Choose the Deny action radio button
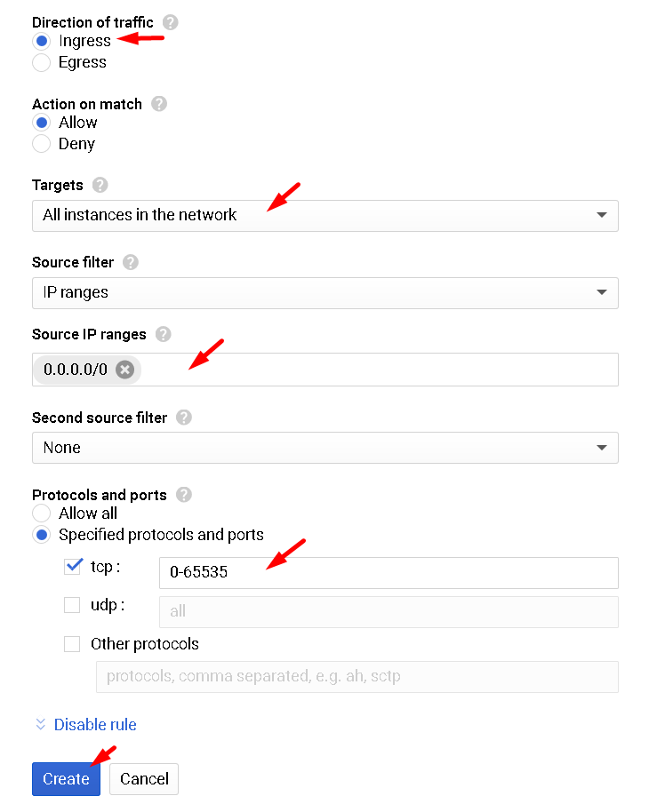 click(41, 144)
